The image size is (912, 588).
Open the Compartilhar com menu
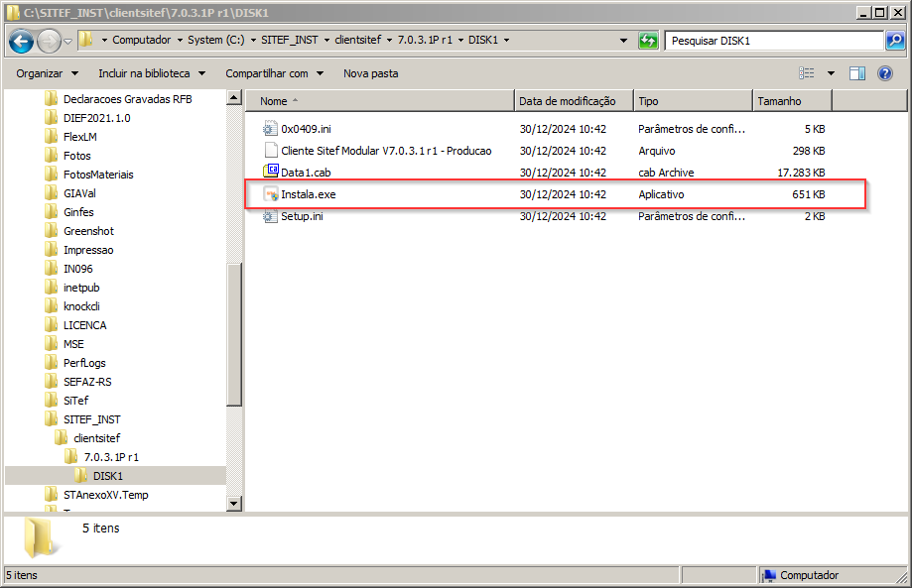pyautogui.click(x=275, y=73)
